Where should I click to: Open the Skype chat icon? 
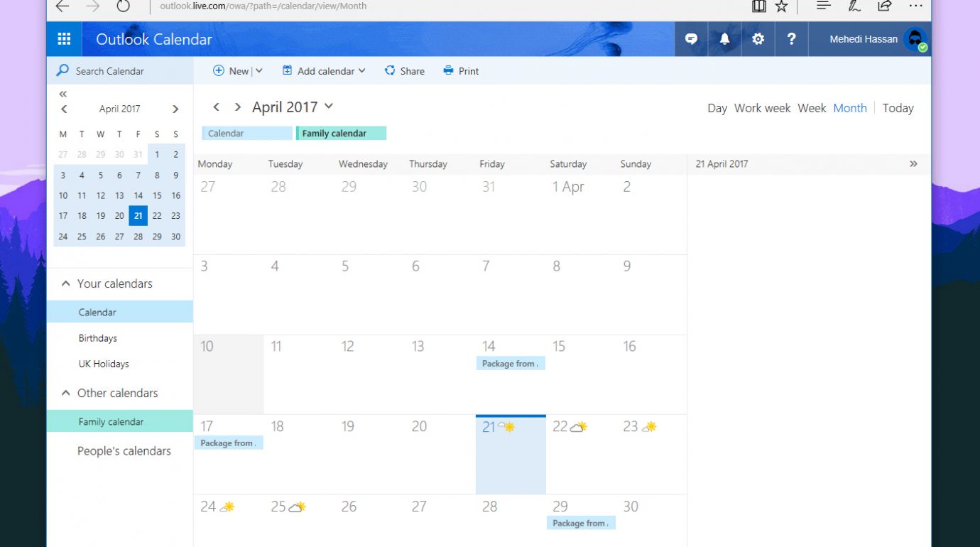[691, 39]
